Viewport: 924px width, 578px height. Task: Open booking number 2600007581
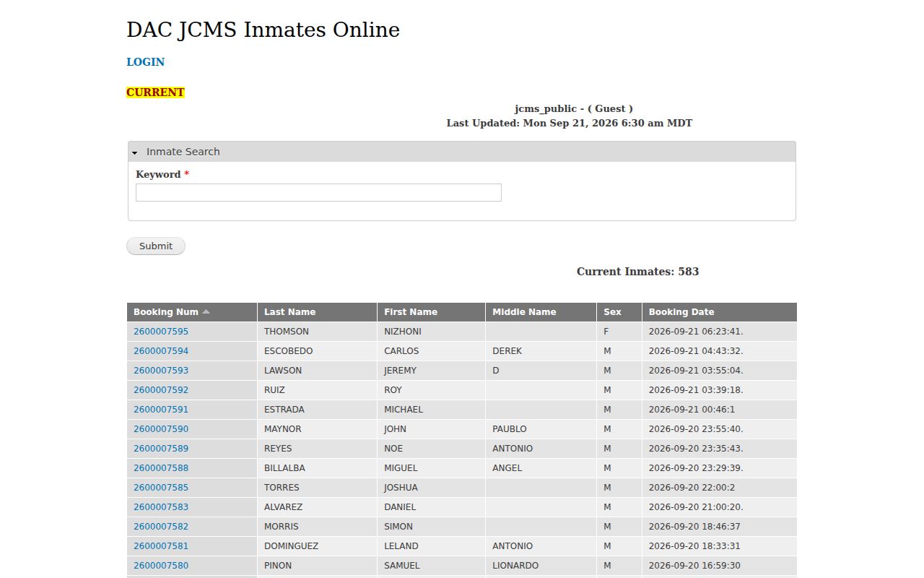pyautogui.click(x=161, y=546)
